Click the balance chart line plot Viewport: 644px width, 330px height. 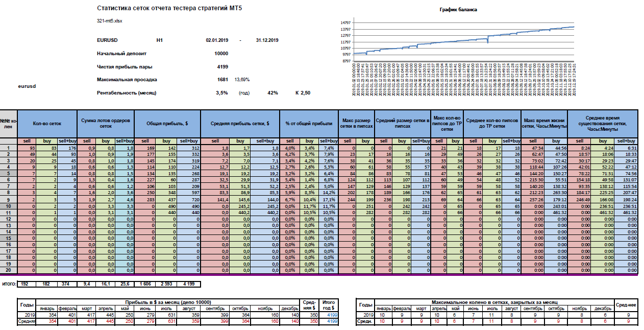pos(463,40)
